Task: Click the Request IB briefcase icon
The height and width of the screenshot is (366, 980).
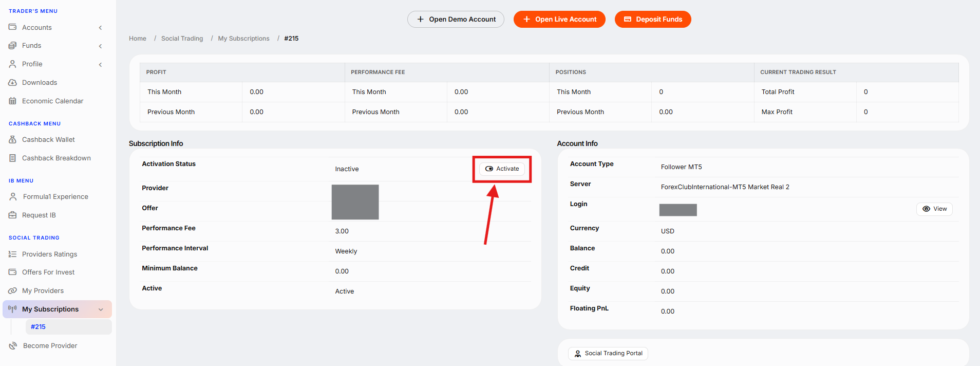Action: click(12, 215)
